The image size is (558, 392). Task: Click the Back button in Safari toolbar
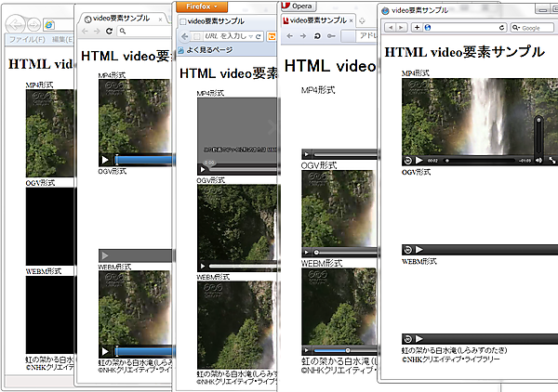(x=391, y=27)
